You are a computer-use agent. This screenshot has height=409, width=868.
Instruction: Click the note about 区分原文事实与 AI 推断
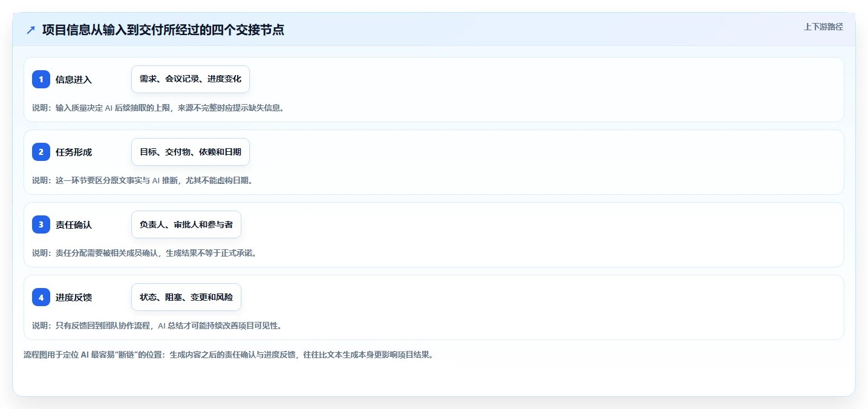click(x=142, y=180)
